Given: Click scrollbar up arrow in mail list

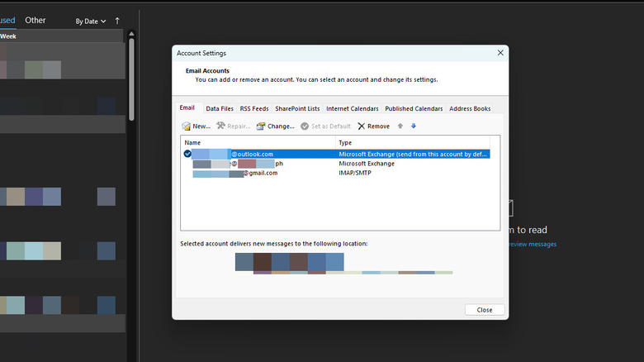Looking at the screenshot, I should 131,34.
